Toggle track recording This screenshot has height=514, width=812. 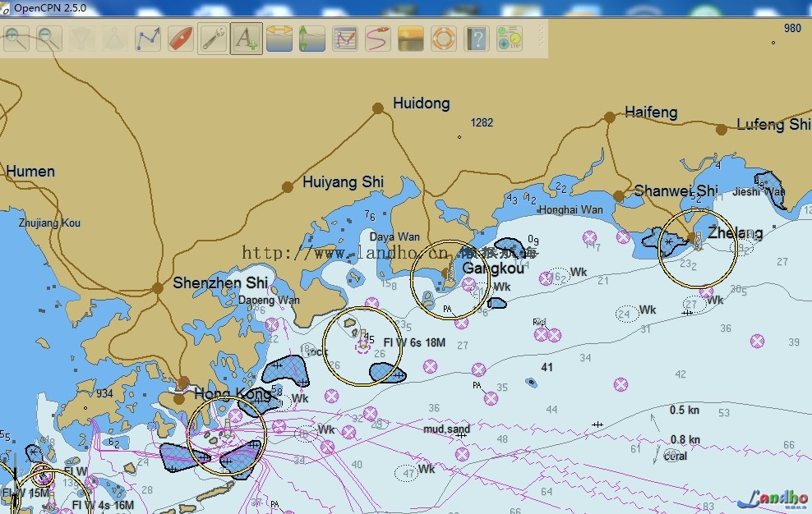[x=377, y=39]
